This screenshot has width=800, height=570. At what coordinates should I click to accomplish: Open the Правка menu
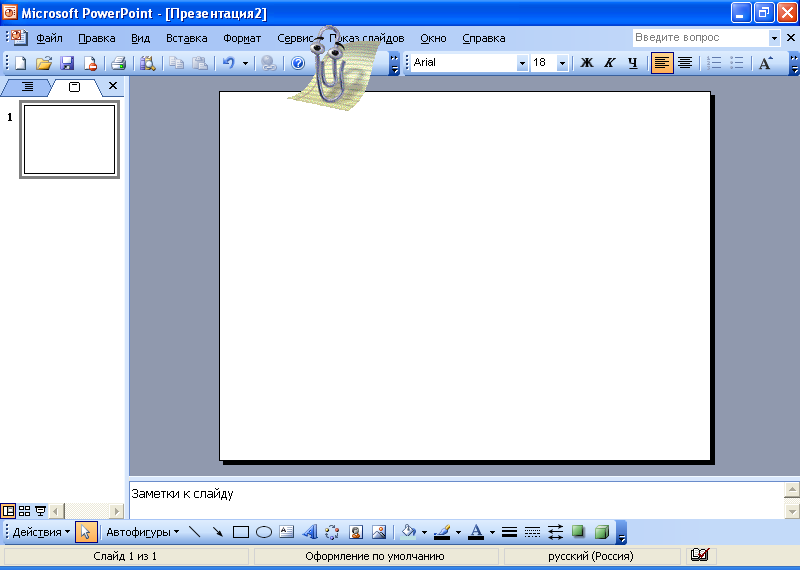pyautogui.click(x=96, y=38)
